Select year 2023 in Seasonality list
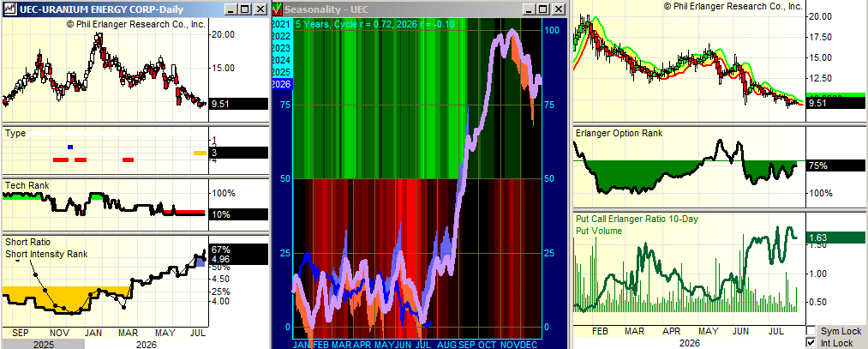 [x=282, y=48]
